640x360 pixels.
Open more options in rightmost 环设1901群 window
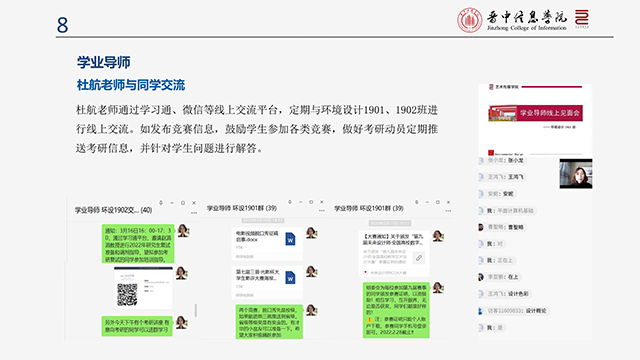(448, 211)
